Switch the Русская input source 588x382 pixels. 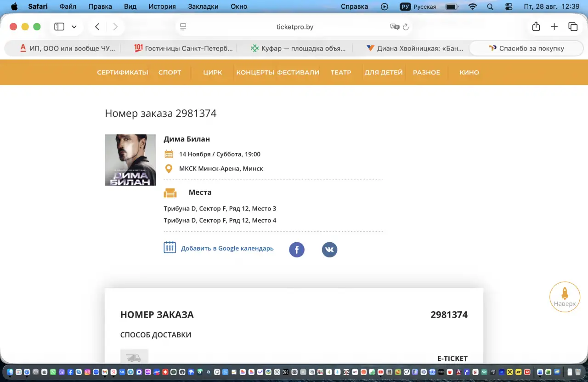point(418,6)
